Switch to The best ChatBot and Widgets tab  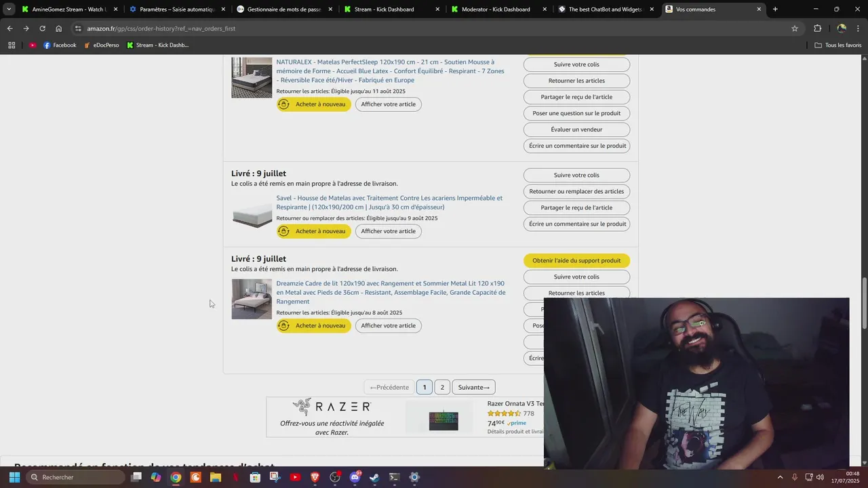click(x=605, y=9)
